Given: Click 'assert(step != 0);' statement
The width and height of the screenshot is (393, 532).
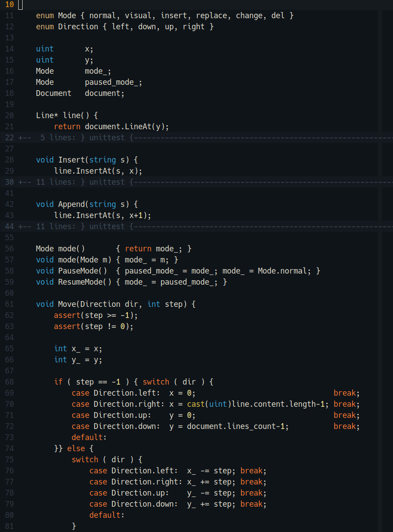Looking at the screenshot, I should tap(94, 327).
